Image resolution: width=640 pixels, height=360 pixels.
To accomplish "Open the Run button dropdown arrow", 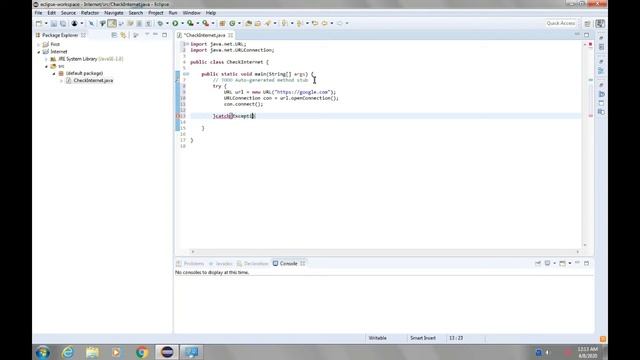I will tap(182, 24).
